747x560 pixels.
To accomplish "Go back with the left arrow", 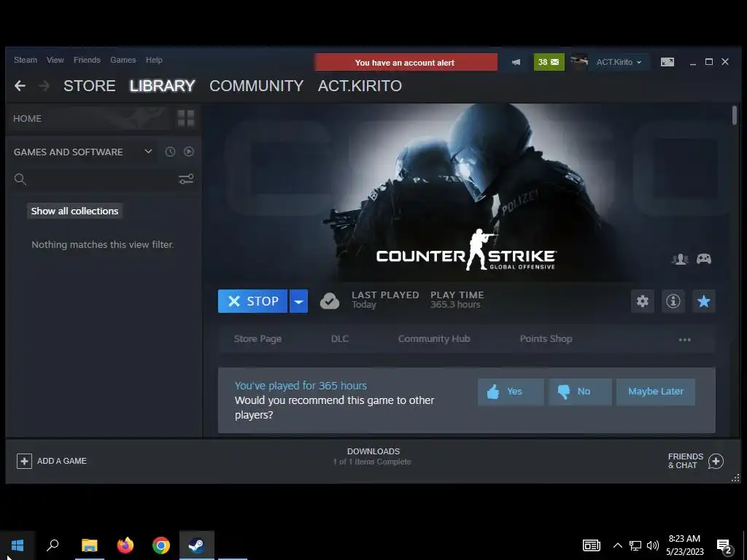I will click(20, 86).
